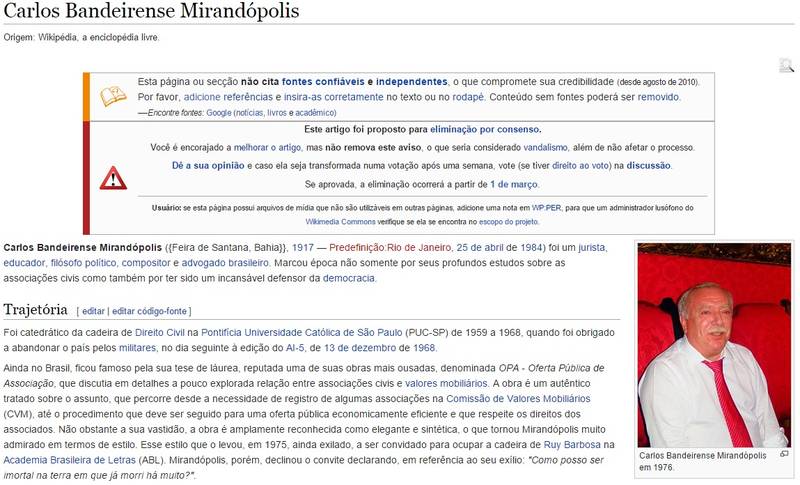Open 'eliminação por consenso' link

[484, 130]
